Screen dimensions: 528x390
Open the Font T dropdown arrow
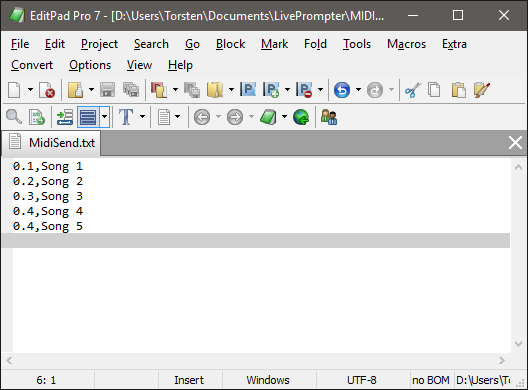pyautogui.click(x=142, y=117)
